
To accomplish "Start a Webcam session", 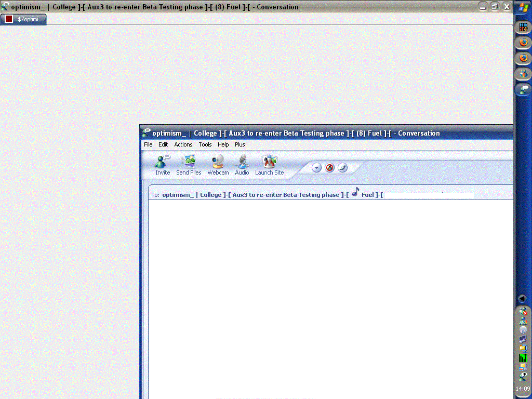I will (218, 164).
